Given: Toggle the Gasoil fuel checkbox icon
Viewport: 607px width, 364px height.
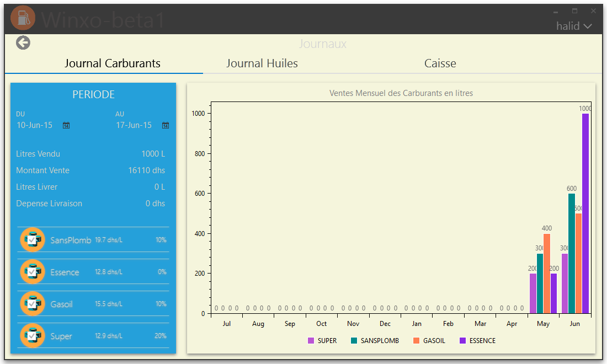Looking at the screenshot, I should pos(33,304).
